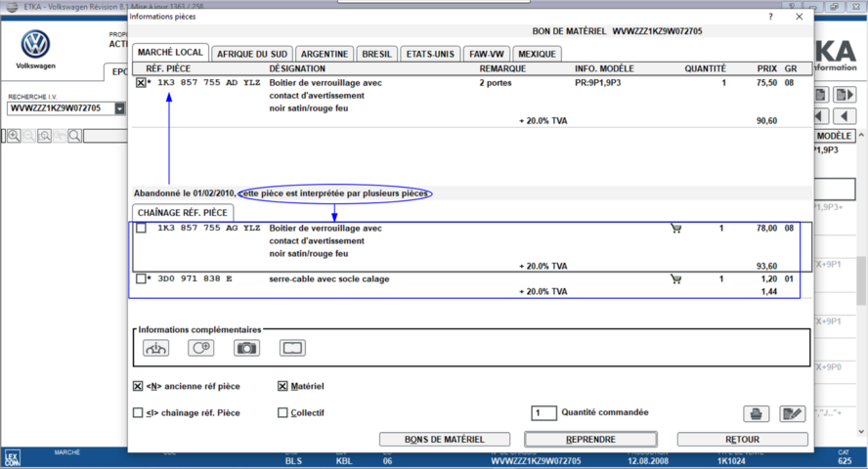
Task: Click the search text field beside magnifiers
Action: point(106,136)
